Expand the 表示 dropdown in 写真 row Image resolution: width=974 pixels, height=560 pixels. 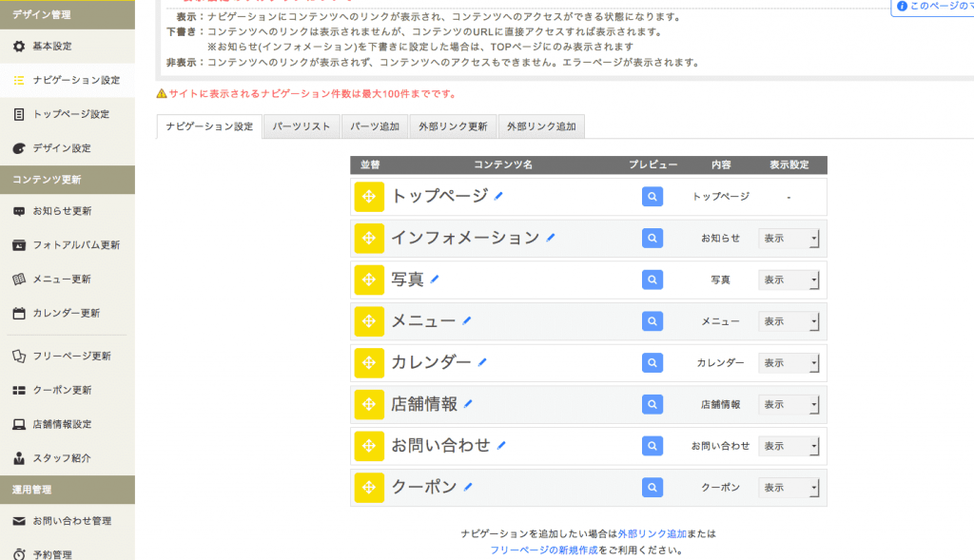click(x=789, y=280)
